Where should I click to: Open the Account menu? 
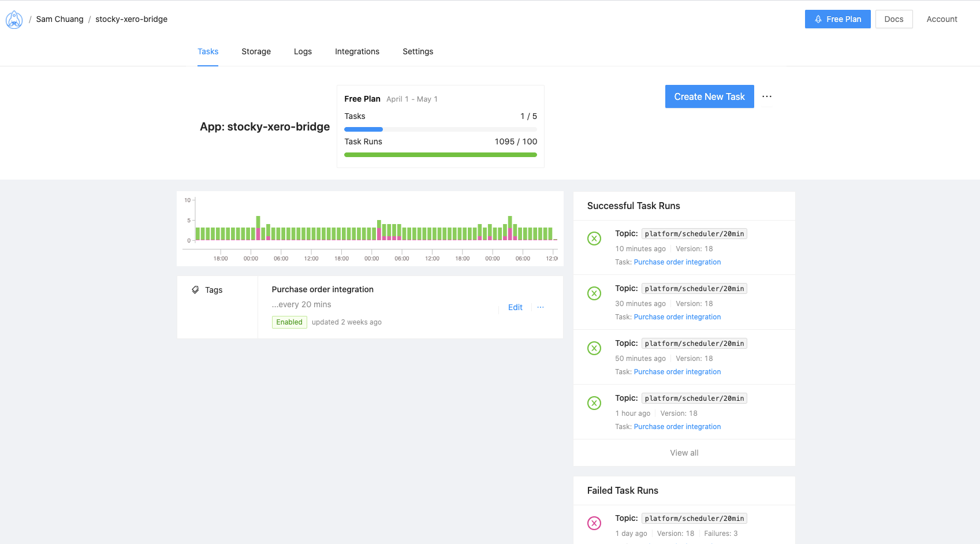point(941,19)
